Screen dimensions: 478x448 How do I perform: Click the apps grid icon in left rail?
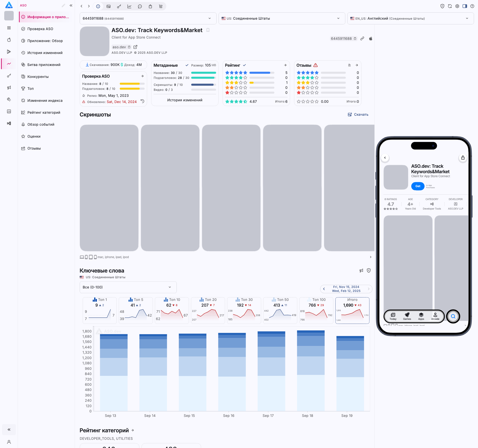(x=9, y=28)
